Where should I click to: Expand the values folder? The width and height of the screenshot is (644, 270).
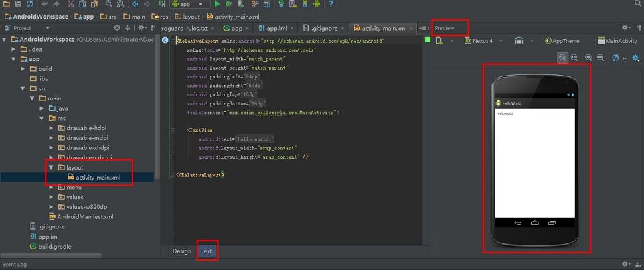coord(52,197)
